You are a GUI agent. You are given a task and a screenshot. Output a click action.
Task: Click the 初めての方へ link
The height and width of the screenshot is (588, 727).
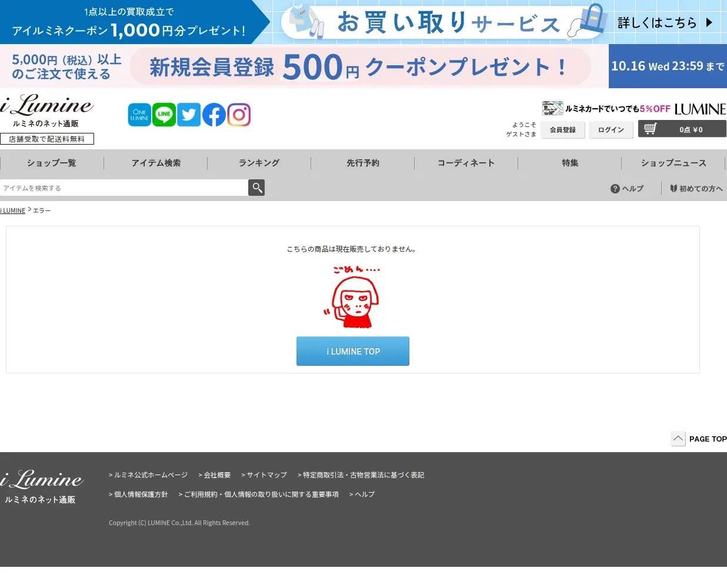(701, 189)
